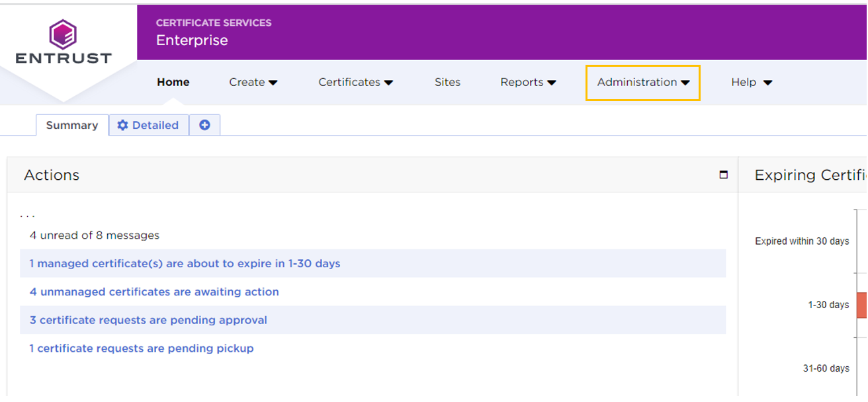Open the Home menu item
This screenshot has height=402, width=868.
click(173, 82)
